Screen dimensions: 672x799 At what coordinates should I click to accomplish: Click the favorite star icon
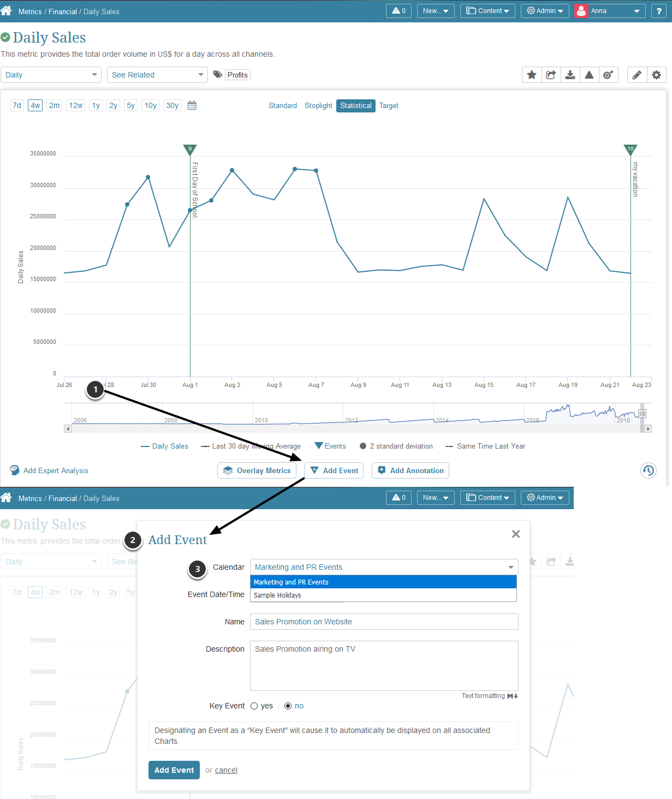tap(532, 75)
